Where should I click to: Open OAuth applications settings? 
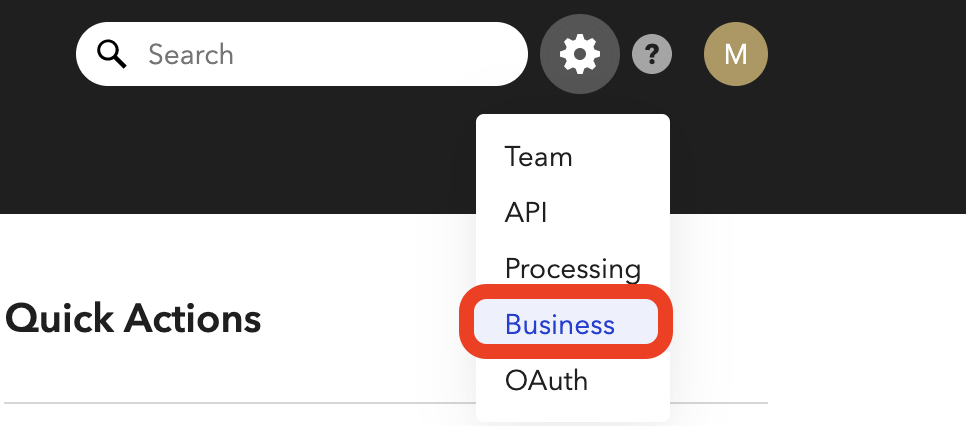pos(546,380)
